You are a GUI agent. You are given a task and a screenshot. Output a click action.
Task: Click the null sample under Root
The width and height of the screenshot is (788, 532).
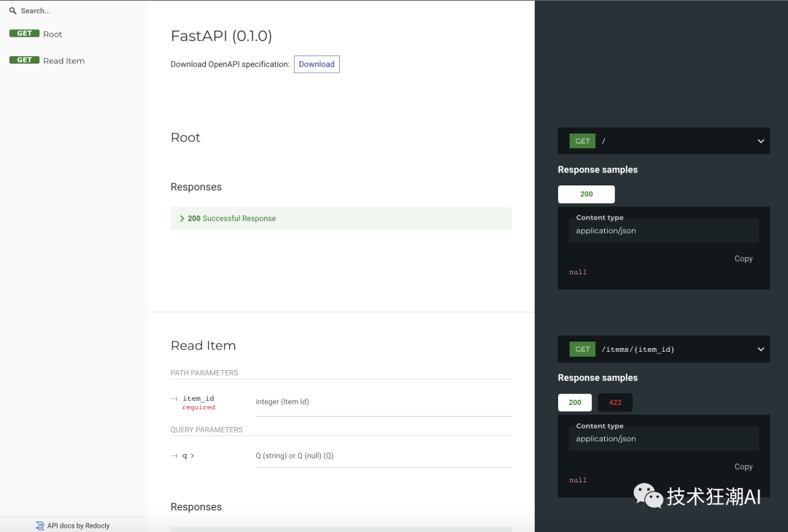tap(578, 272)
